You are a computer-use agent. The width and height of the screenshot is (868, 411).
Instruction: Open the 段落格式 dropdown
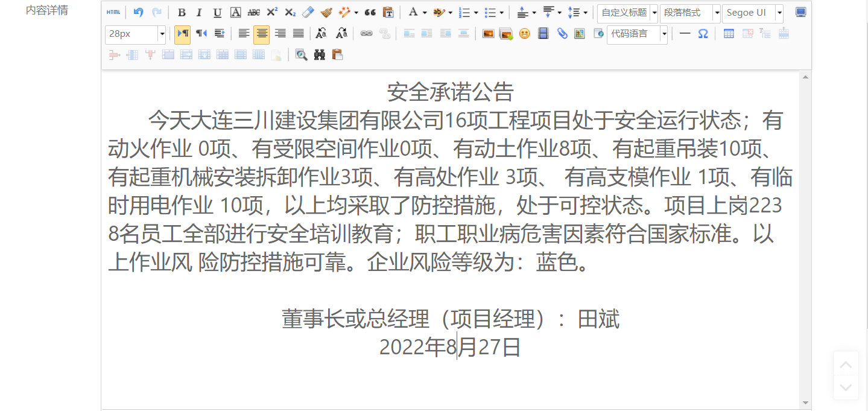690,13
